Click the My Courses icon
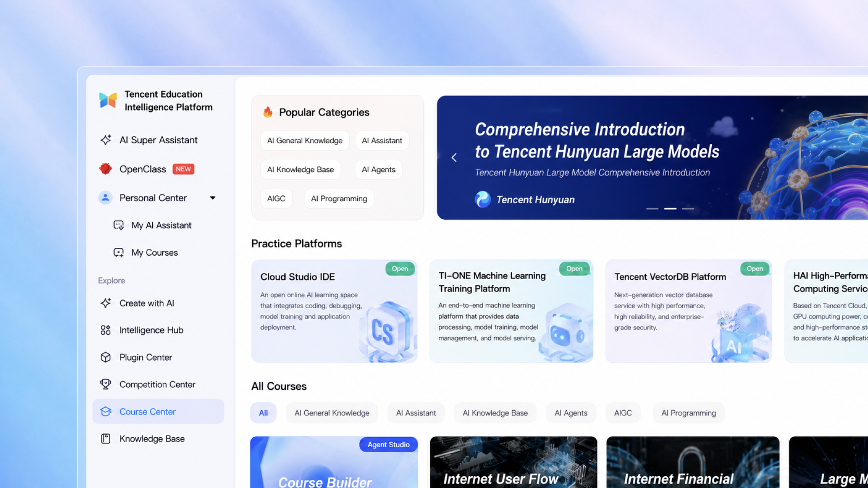868x488 pixels. [x=118, y=253]
